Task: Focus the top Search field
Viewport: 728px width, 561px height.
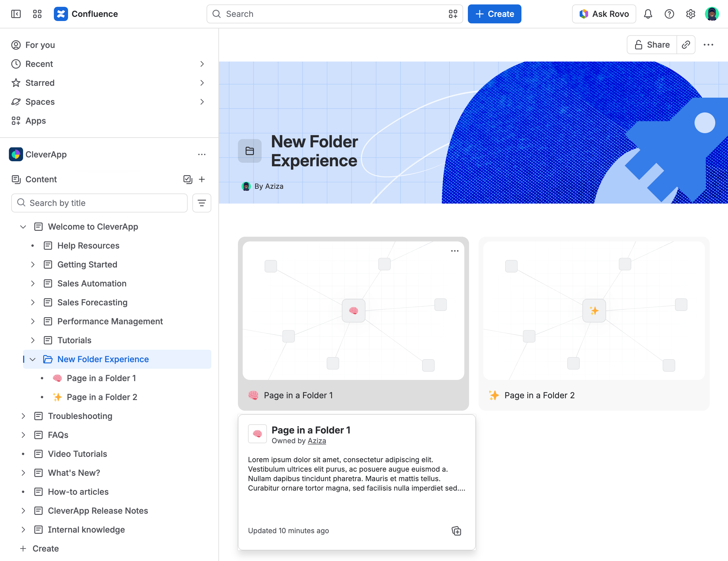Action: point(335,14)
